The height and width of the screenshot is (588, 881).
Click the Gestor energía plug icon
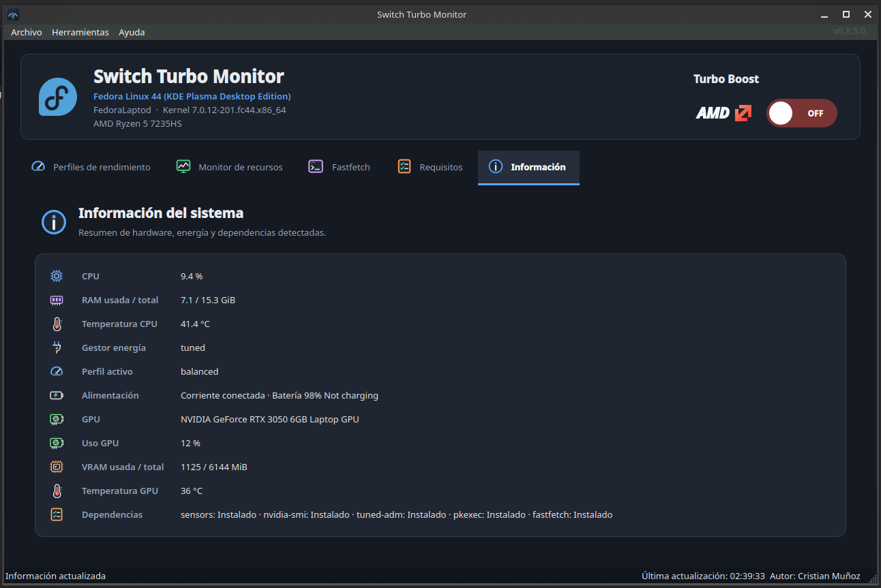point(57,347)
